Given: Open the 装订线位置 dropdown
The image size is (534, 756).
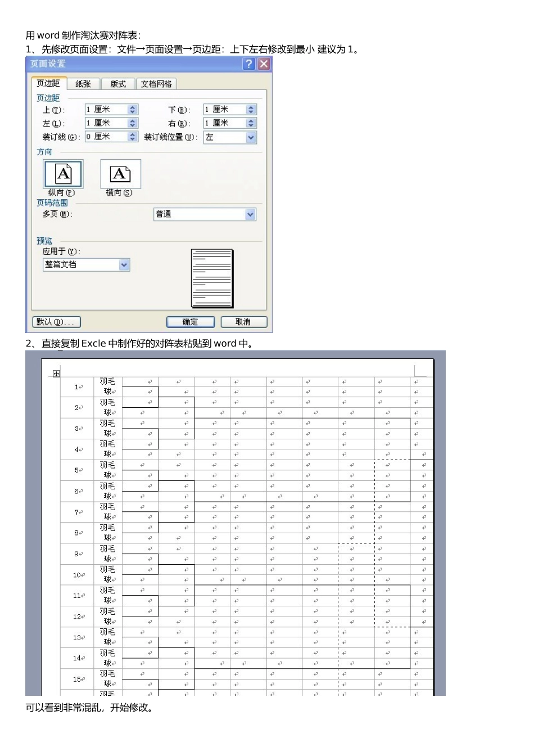Looking at the screenshot, I should point(251,137).
